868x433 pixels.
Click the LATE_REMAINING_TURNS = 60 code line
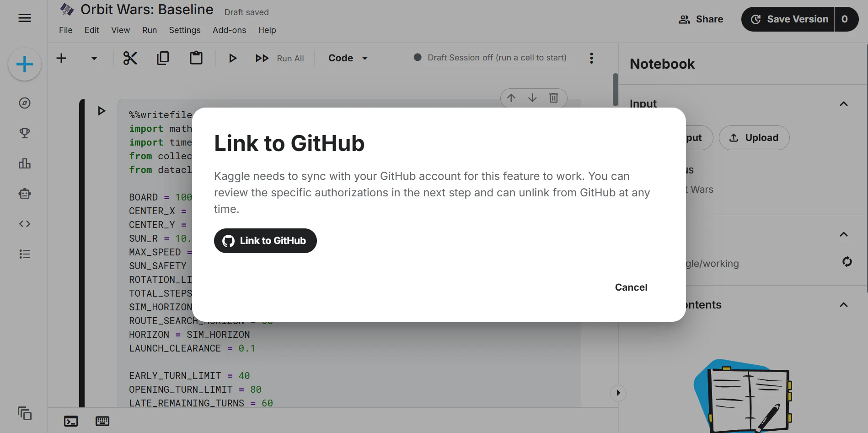tap(201, 403)
